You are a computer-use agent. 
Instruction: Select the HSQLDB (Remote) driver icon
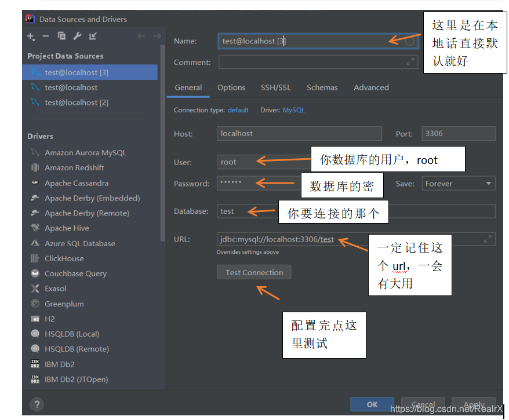click(35, 349)
